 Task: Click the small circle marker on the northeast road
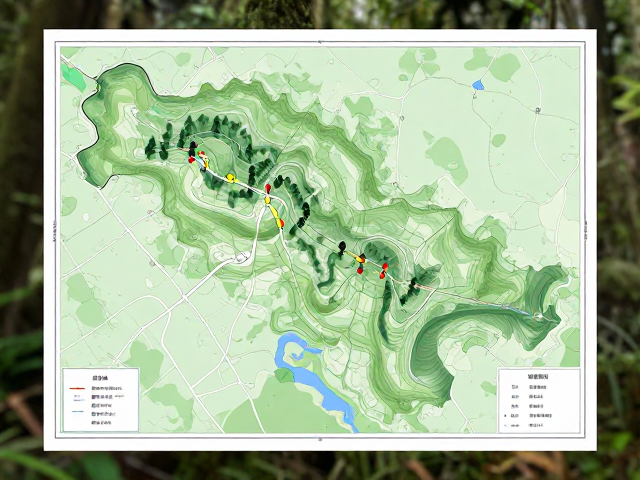point(538,110)
